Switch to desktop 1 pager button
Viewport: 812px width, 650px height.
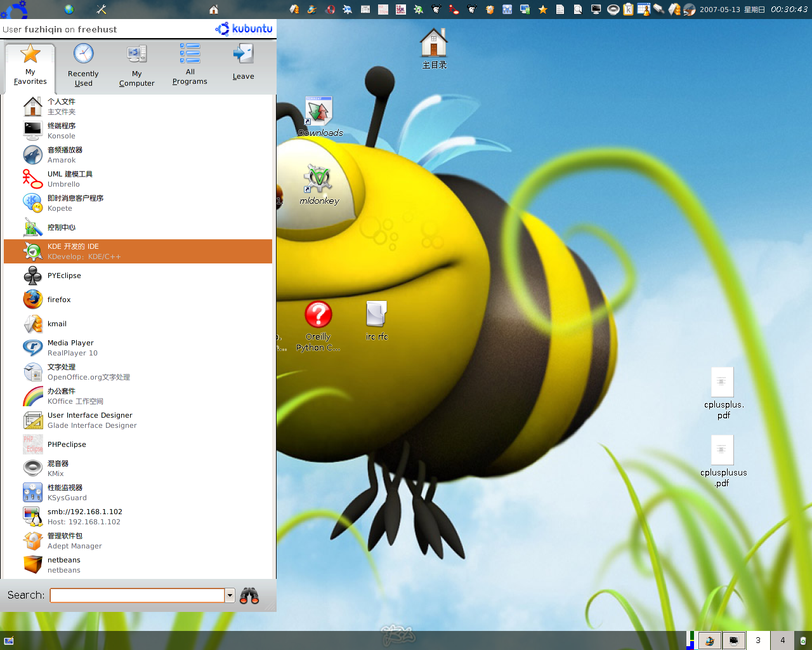coord(710,640)
